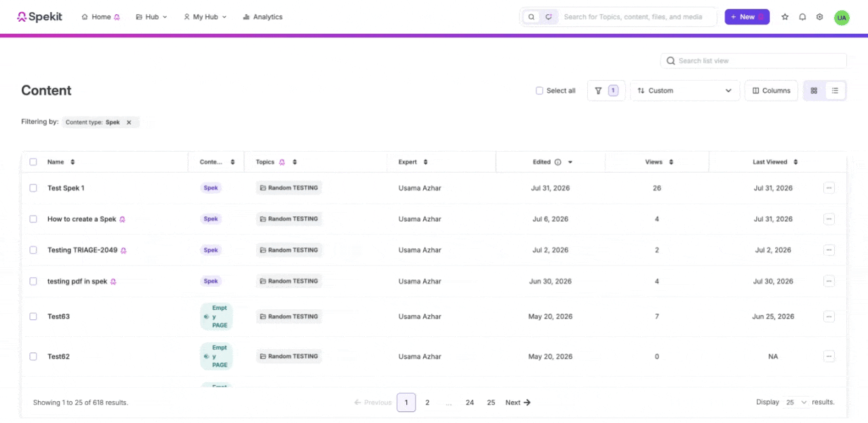
Task: Sort by Last Viewed column
Action: pos(795,162)
